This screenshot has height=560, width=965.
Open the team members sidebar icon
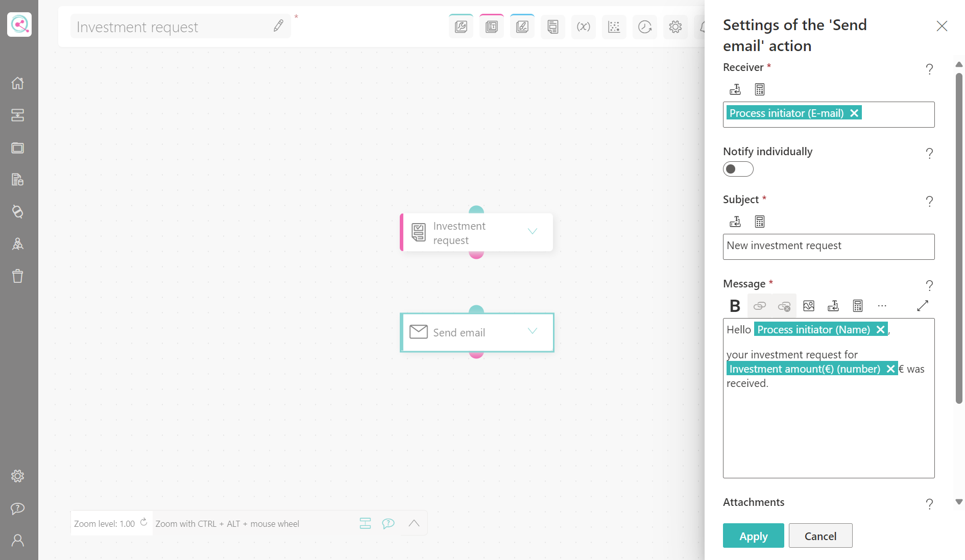pyautogui.click(x=18, y=244)
